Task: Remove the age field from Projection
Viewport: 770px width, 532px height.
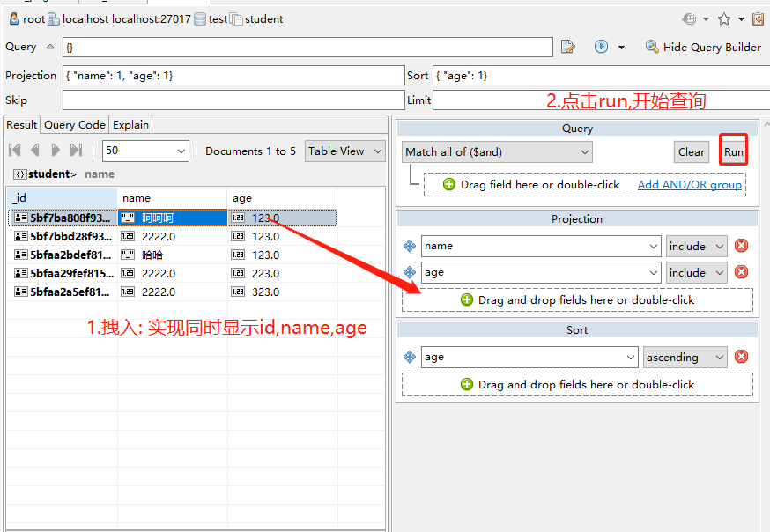Action: [x=741, y=272]
